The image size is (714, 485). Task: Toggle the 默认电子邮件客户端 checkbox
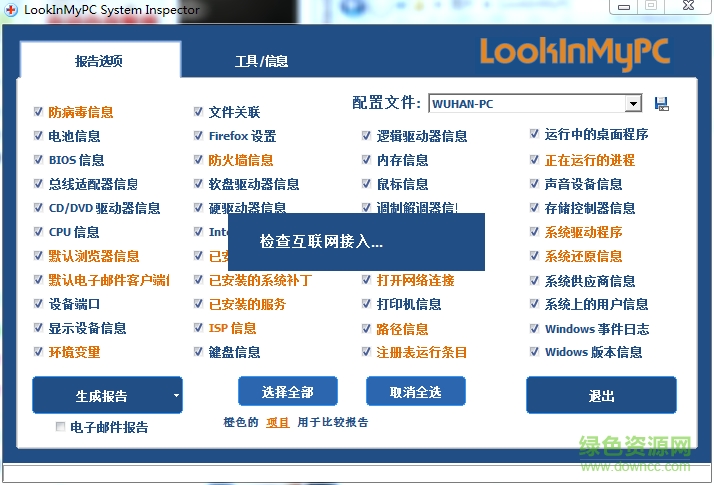tap(38, 280)
